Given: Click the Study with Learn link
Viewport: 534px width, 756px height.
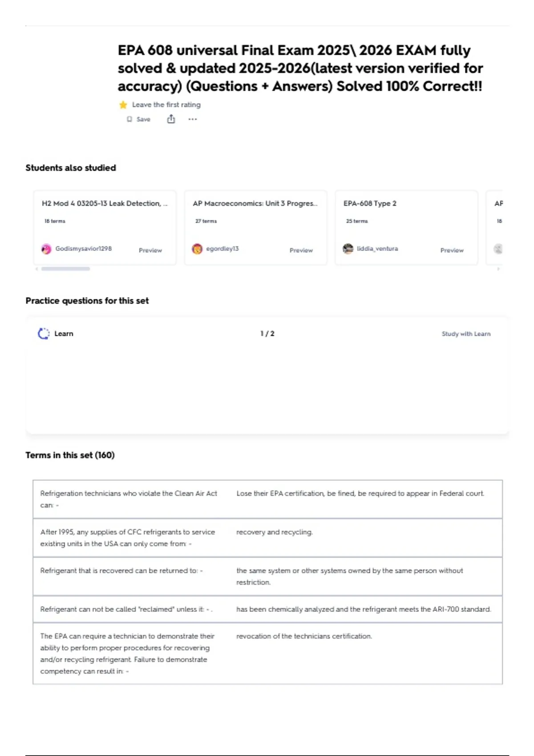Looking at the screenshot, I should tap(466, 334).
